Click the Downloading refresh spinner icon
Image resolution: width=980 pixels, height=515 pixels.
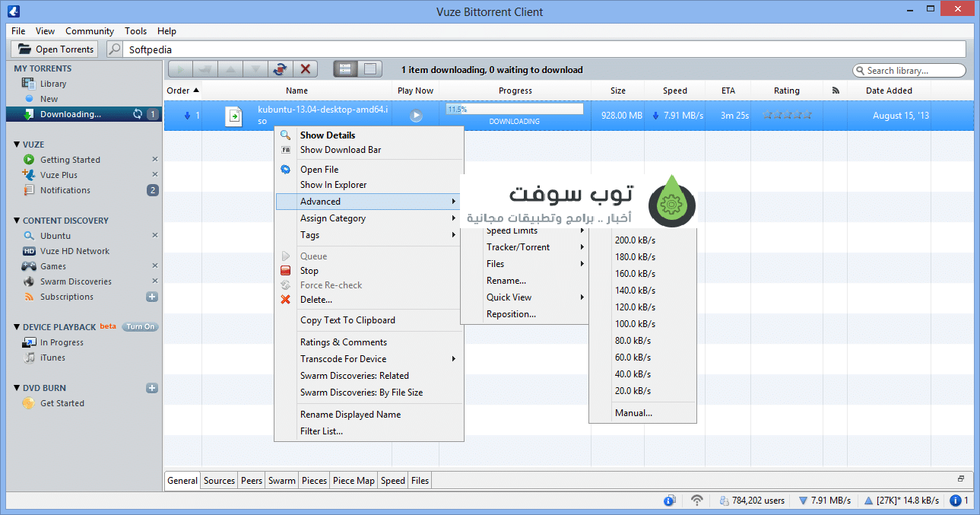[x=138, y=114]
